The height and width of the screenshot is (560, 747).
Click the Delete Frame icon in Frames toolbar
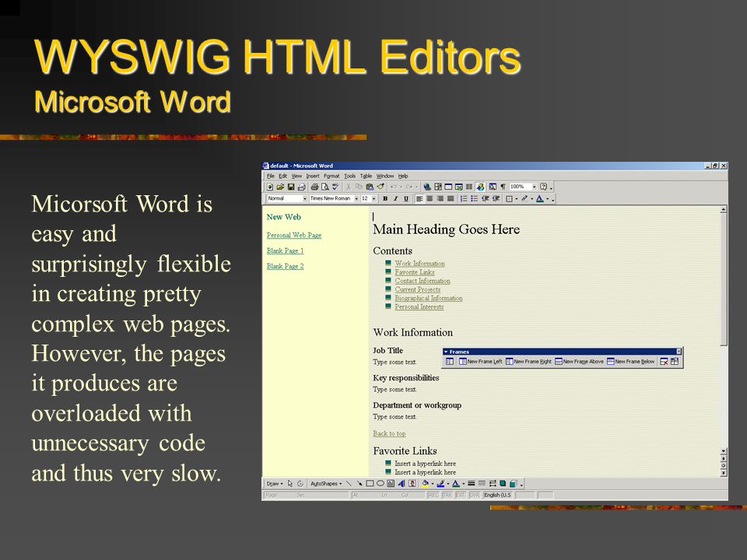pyautogui.click(x=664, y=362)
